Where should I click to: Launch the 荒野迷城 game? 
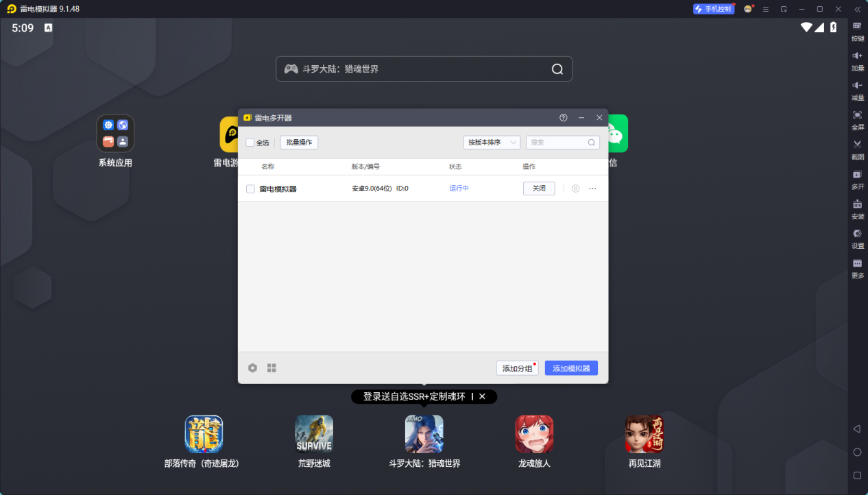[314, 434]
